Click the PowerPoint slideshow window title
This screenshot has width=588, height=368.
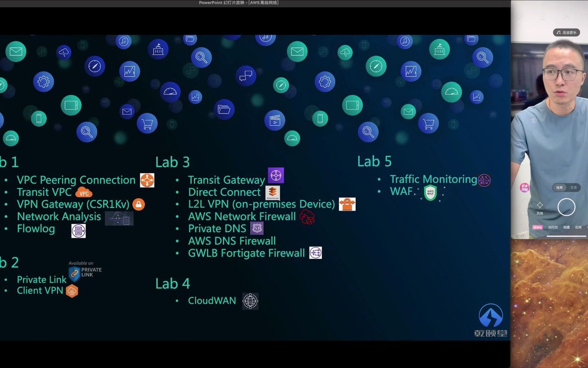tap(239, 3)
